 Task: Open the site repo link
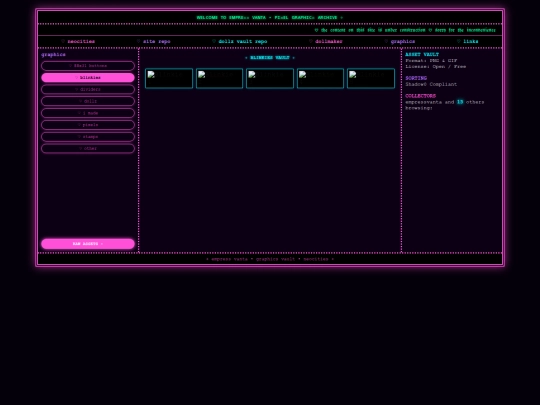coord(154,41)
